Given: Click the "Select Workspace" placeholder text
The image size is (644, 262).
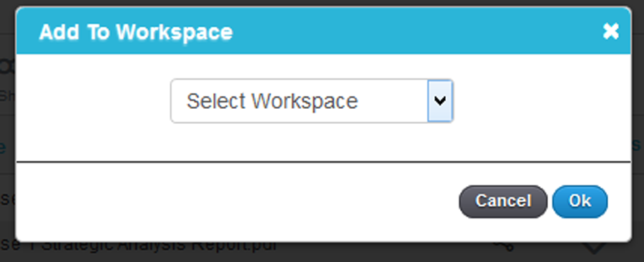Looking at the screenshot, I should (273, 101).
